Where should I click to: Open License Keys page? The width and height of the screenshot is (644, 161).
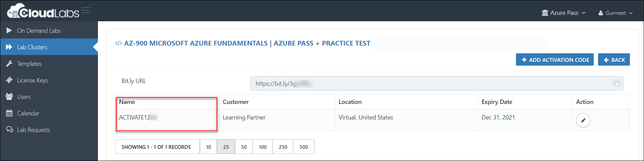click(49, 80)
